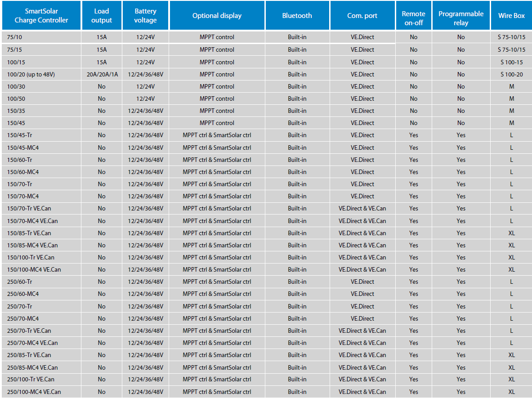Click Programmable relay 'Yes' in 250/70-MC4 row
Image resolution: width=532 pixels, height=398 pixels.
pos(461,318)
